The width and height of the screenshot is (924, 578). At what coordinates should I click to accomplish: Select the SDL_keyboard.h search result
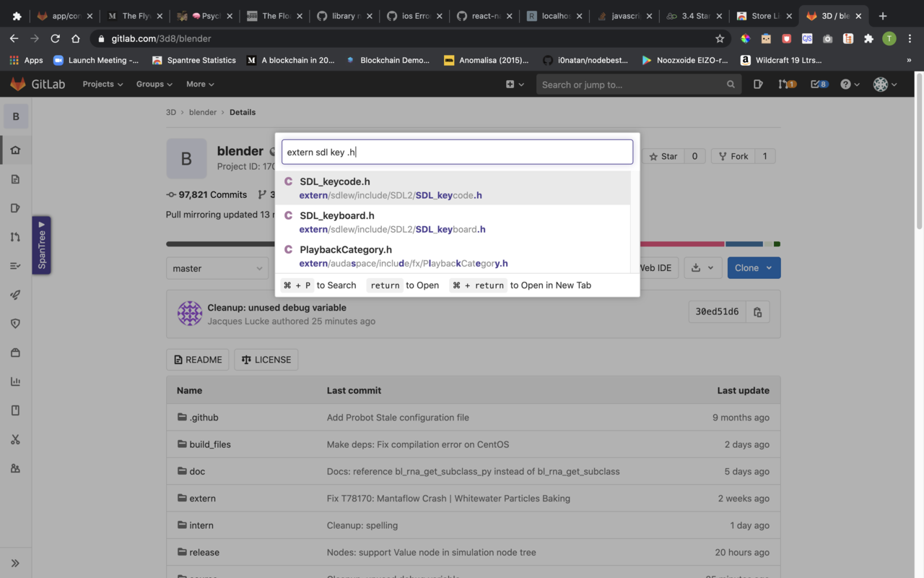click(453, 222)
